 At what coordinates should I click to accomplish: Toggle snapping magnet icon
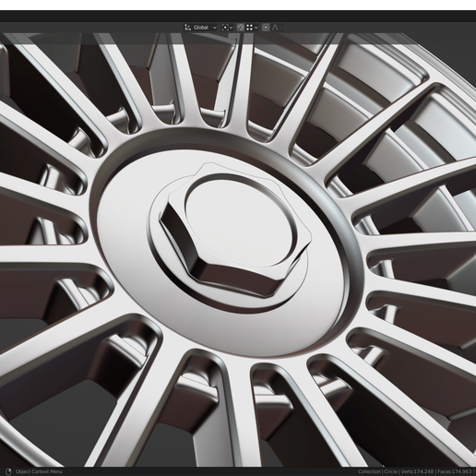(x=241, y=28)
